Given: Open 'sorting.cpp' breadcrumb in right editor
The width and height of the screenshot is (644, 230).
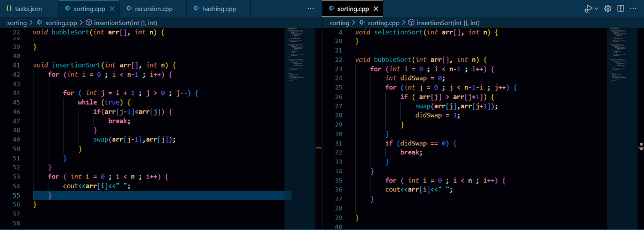Looking at the screenshot, I should 384,23.
